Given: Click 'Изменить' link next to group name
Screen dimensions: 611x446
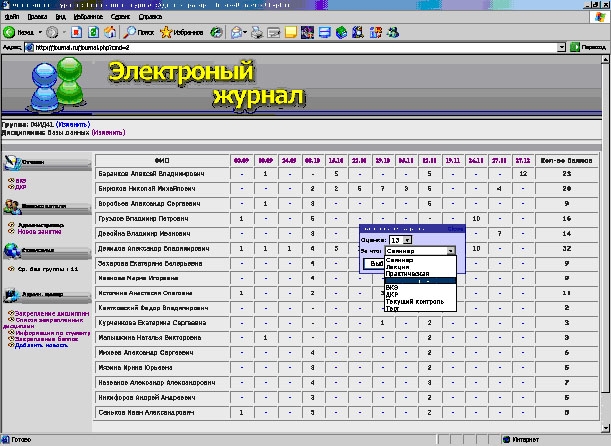Looking at the screenshot, I should click(58, 124).
